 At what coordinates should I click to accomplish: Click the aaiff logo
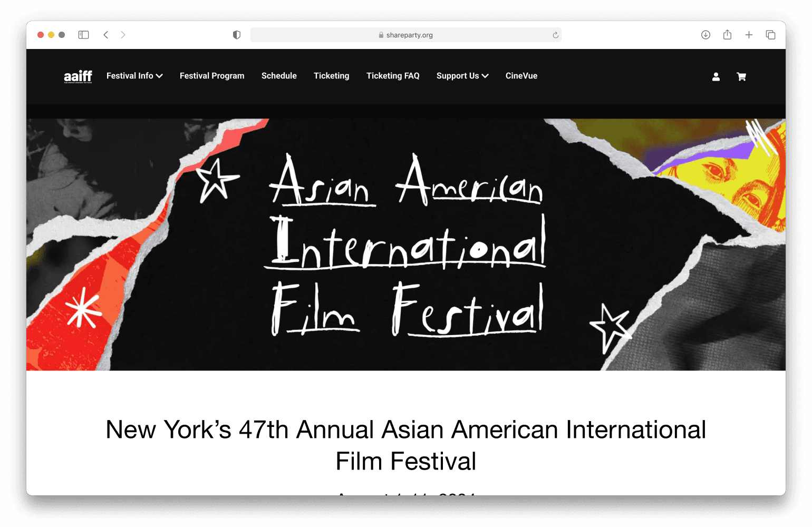tap(78, 76)
